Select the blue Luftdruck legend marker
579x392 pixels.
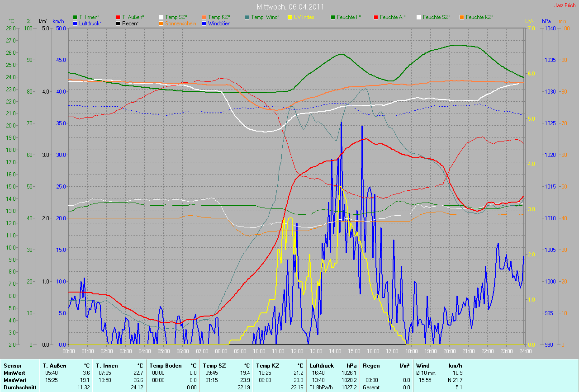[x=75, y=23]
